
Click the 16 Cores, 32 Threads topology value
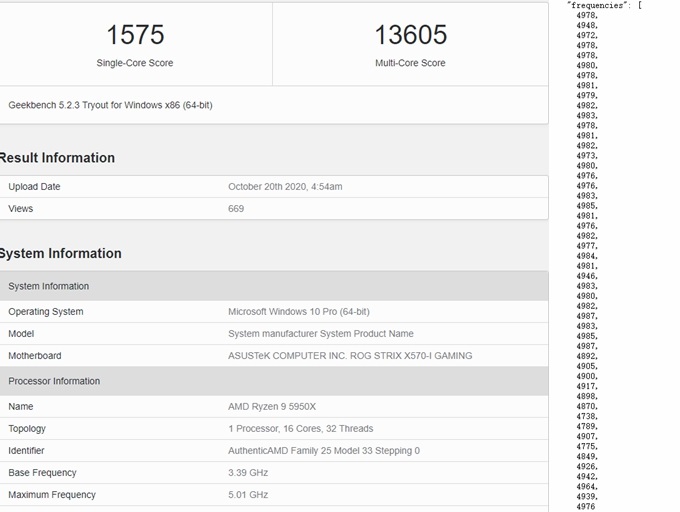(x=300, y=429)
